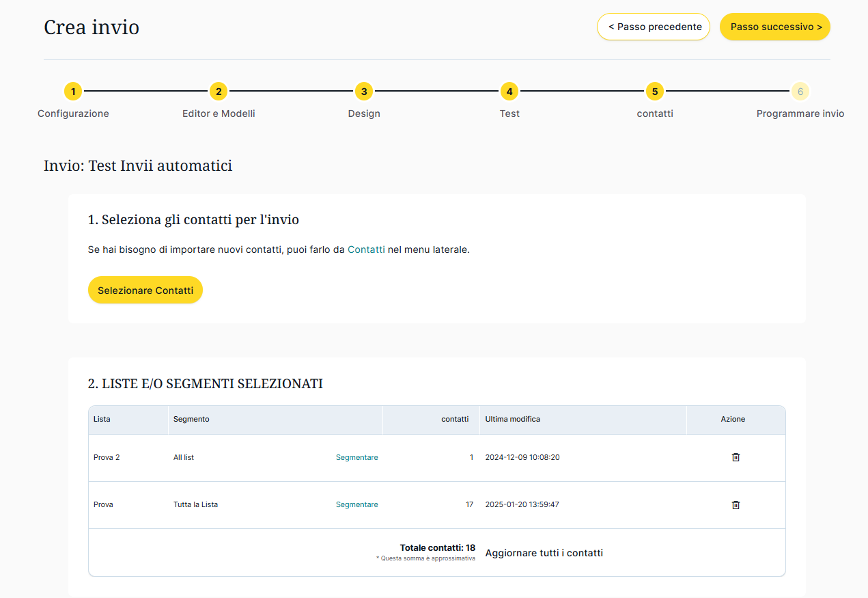This screenshot has height=598, width=868.
Task: Go back with Passo precedente button
Action: click(x=654, y=27)
